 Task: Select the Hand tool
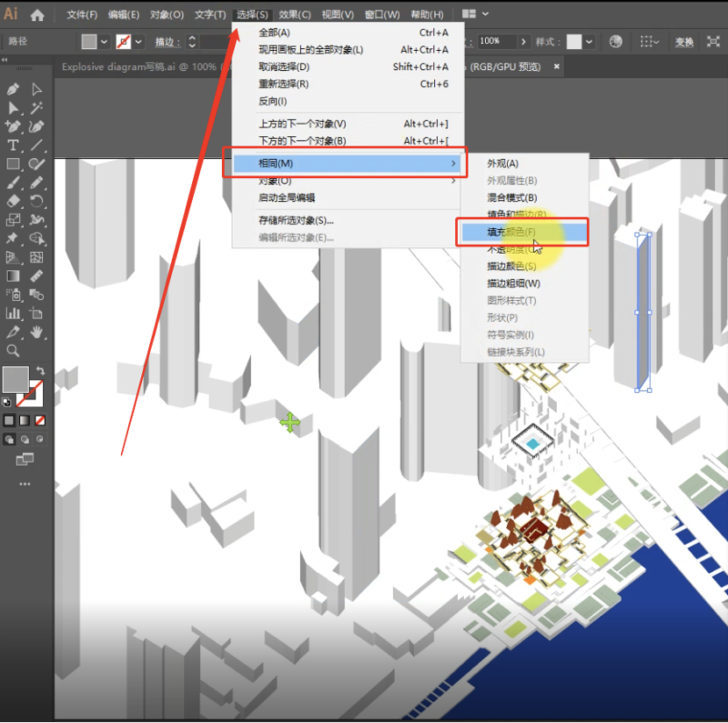point(37,332)
